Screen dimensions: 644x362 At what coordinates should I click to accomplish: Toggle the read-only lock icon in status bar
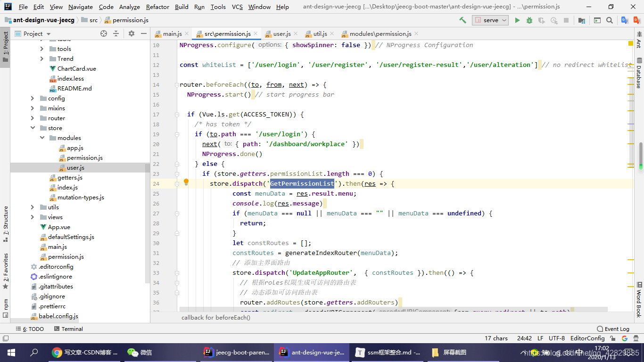(614, 338)
